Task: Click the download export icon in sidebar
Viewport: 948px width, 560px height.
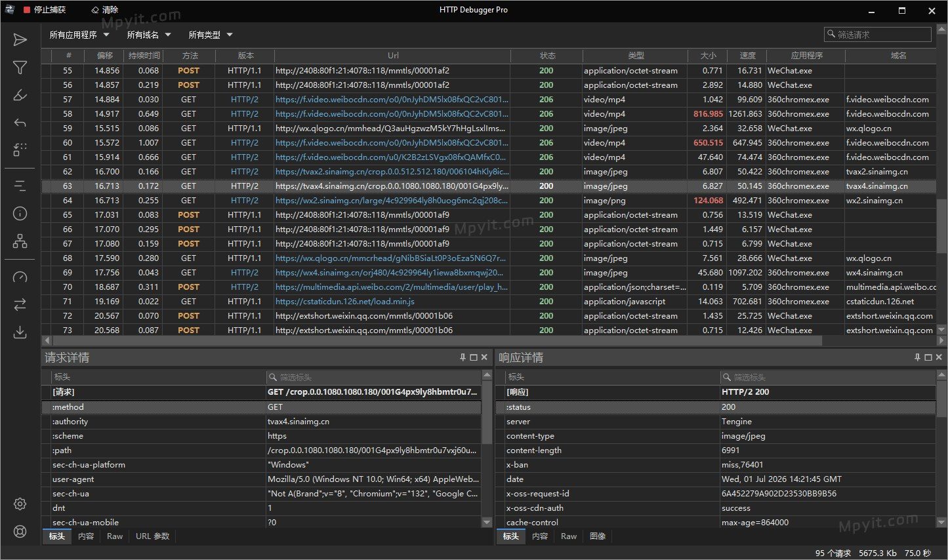Action: 20,332
